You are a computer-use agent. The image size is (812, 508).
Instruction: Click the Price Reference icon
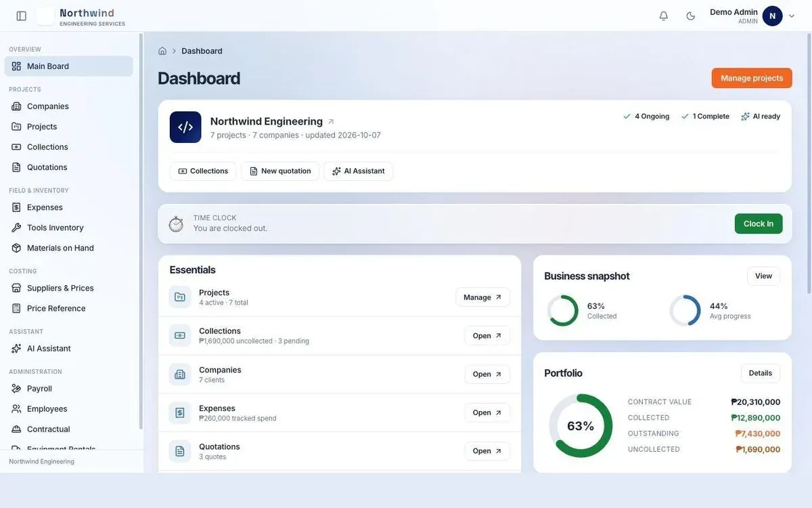(x=16, y=308)
